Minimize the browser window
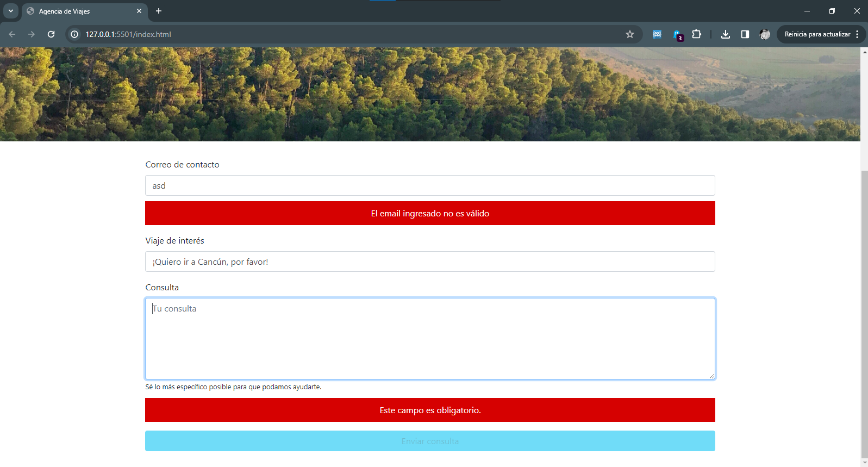 tap(807, 11)
